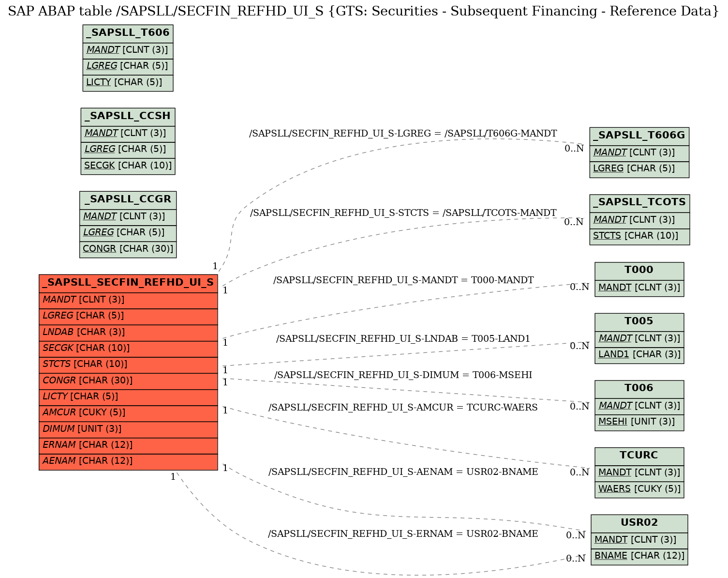Select MANDT [CLNT (3)] in T005
The image size is (728, 578).
[x=639, y=338]
